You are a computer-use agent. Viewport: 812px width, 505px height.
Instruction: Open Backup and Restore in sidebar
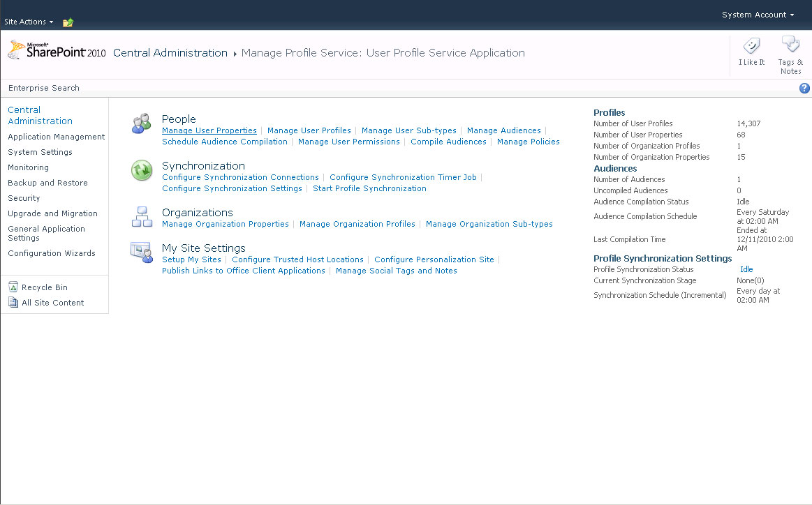47,183
